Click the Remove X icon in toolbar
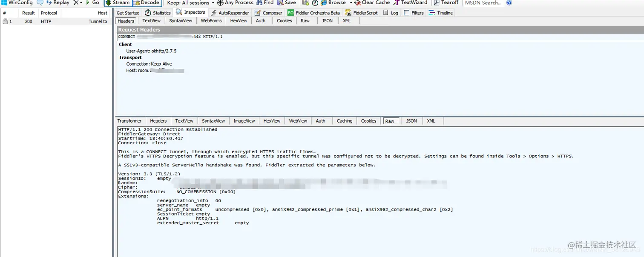The image size is (644, 257). pyautogui.click(x=76, y=3)
